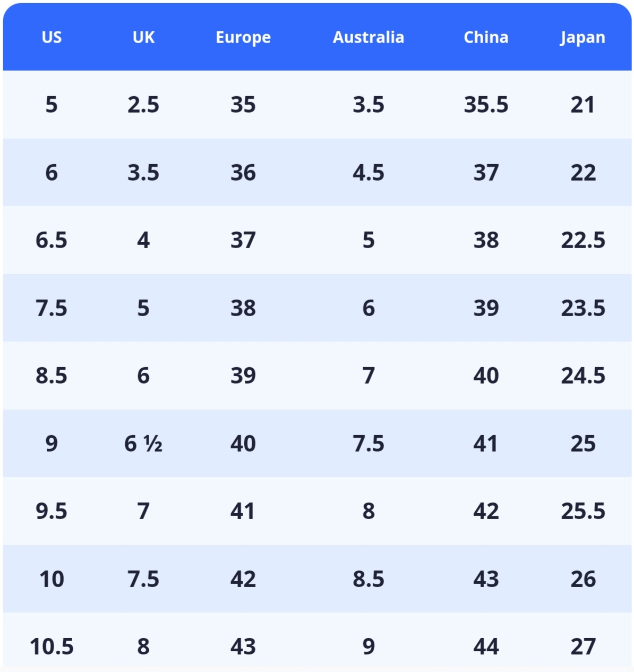Select the Europe column's 35 cell

click(243, 105)
